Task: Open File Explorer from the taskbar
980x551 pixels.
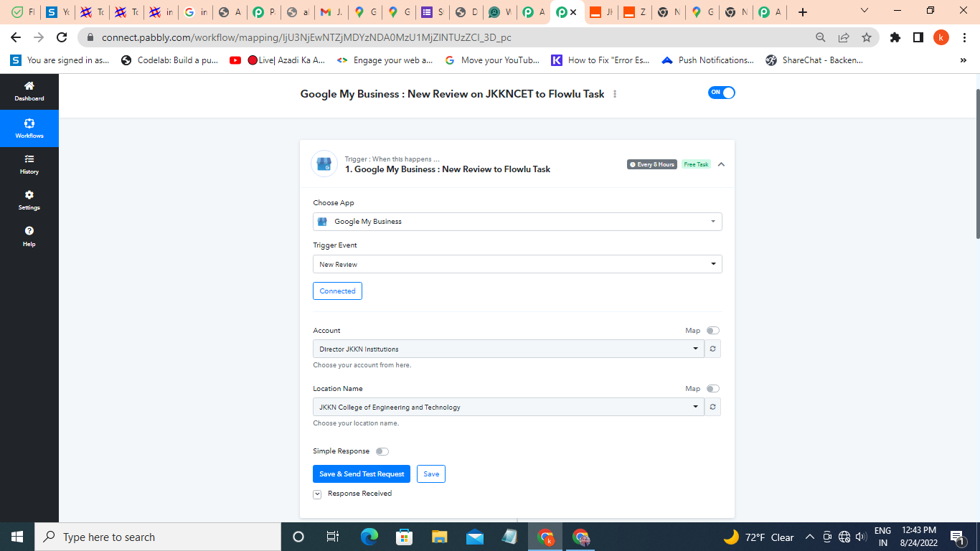Action: (440, 537)
